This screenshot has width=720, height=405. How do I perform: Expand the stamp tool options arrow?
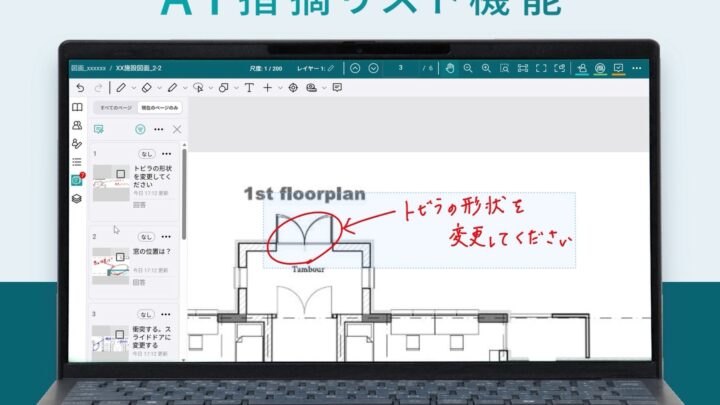click(324, 88)
